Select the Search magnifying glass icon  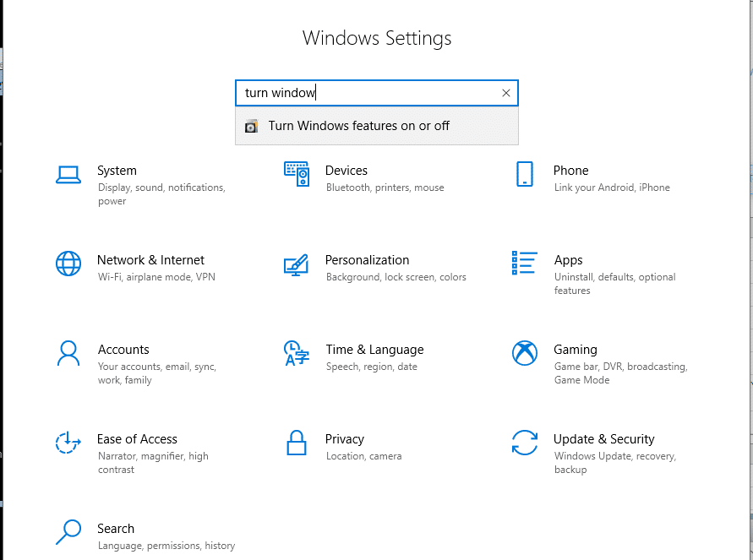tap(68, 531)
